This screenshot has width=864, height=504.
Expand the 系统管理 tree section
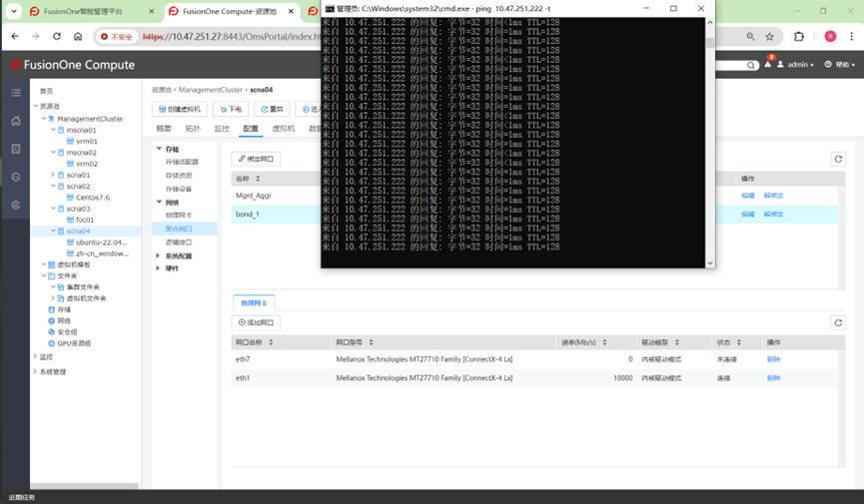click(35, 372)
